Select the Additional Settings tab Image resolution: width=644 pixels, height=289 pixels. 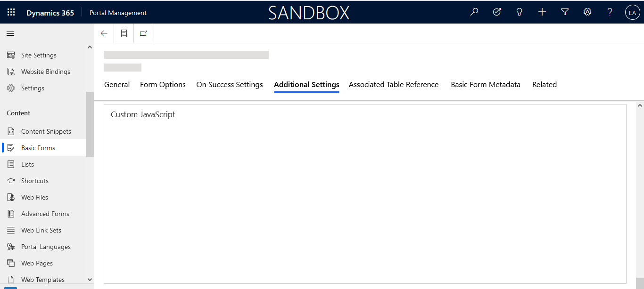[306, 85]
